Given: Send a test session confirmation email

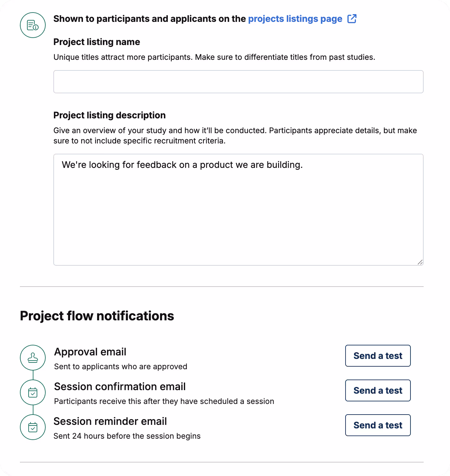Looking at the screenshot, I should click(x=378, y=390).
